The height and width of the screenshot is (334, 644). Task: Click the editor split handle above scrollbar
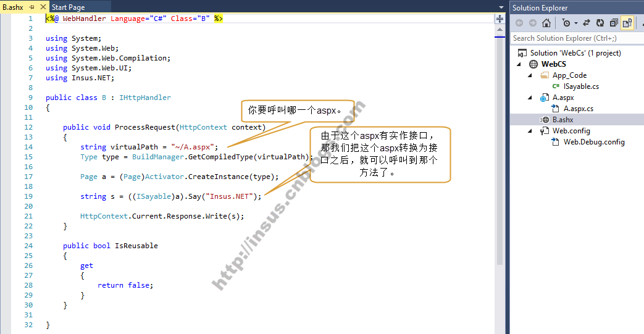(x=500, y=19)
